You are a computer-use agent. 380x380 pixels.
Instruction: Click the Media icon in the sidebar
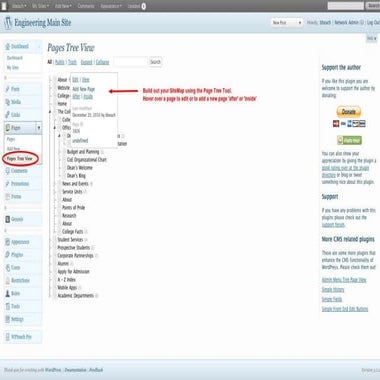pos(8,102)
